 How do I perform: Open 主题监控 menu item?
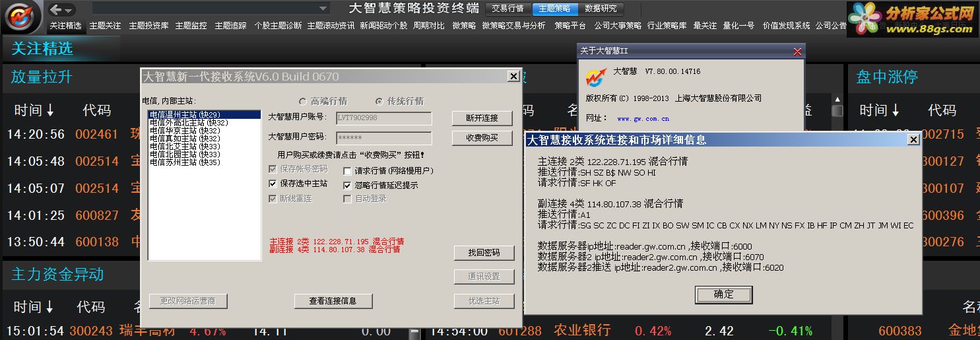click(x=191, y=26)
